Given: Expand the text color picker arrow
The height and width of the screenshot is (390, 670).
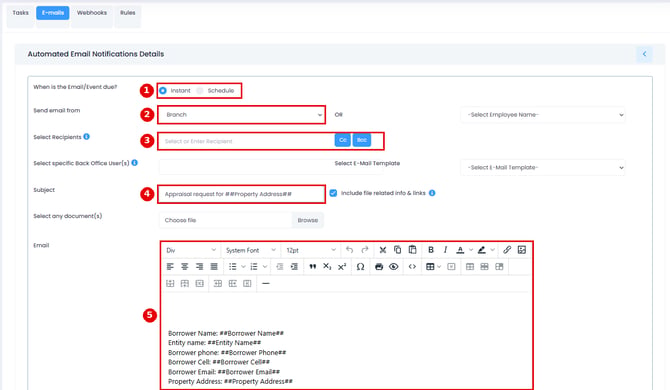Looking at the screenshot, I should 471,250.
